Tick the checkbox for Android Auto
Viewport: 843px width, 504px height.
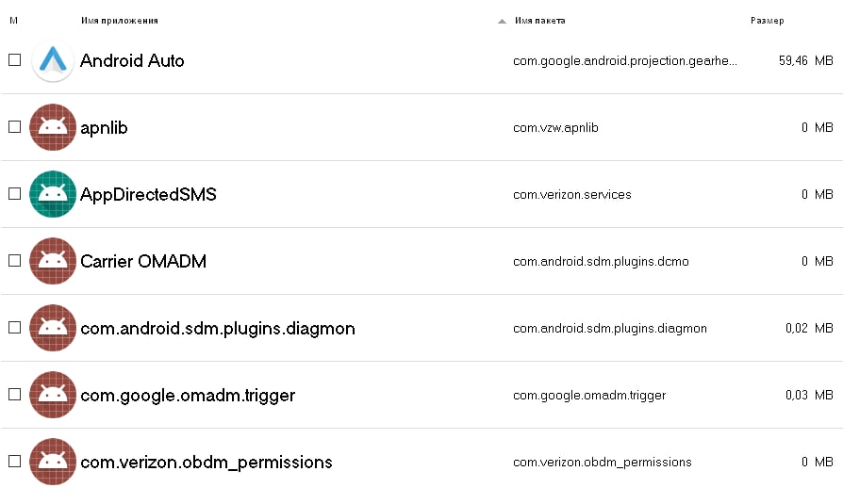click(14, 59)
